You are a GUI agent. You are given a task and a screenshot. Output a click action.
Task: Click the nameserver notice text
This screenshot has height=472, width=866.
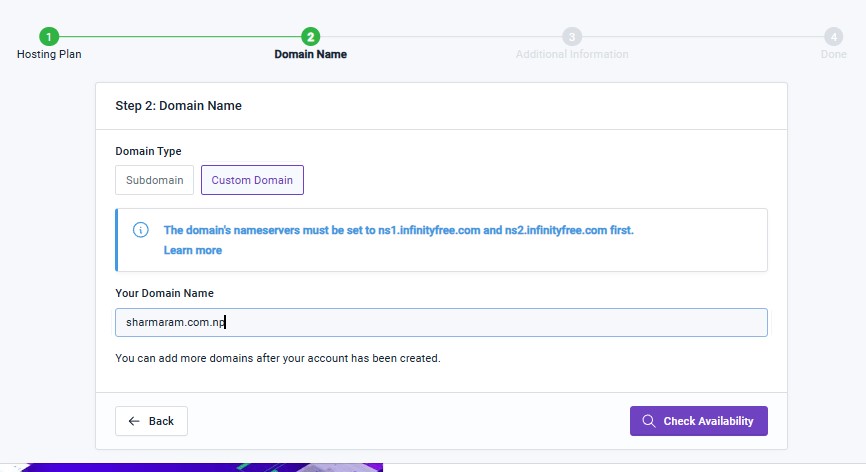(399, 230)
